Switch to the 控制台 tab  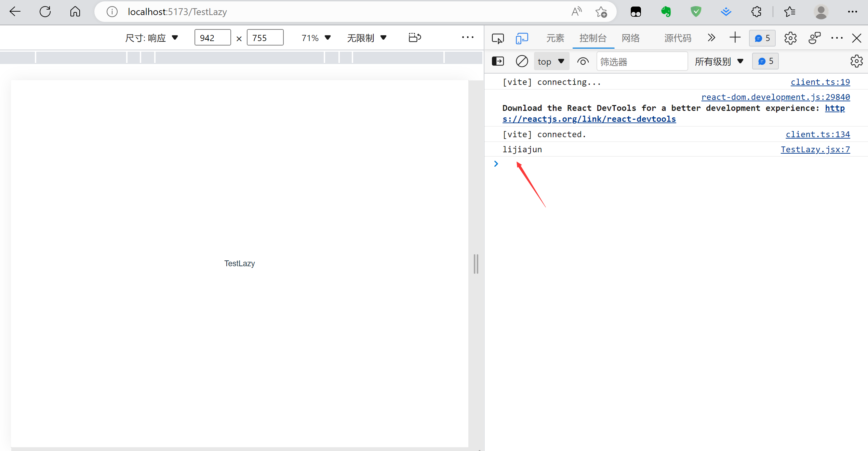(x=593, y=38)
